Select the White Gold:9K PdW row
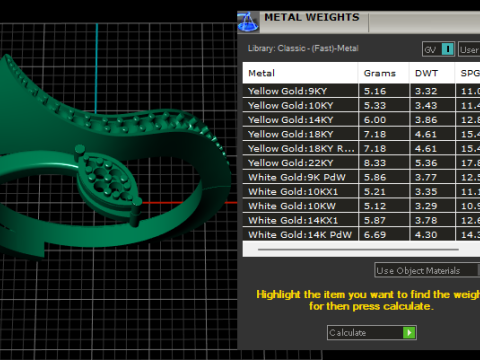Image resolution: width=480 pixels, height=360 pixels. 361,177
